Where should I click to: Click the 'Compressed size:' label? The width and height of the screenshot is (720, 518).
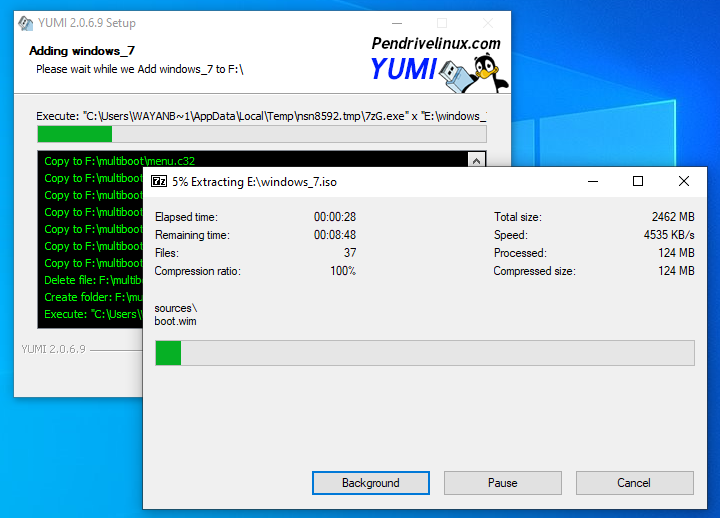point(534,271)
